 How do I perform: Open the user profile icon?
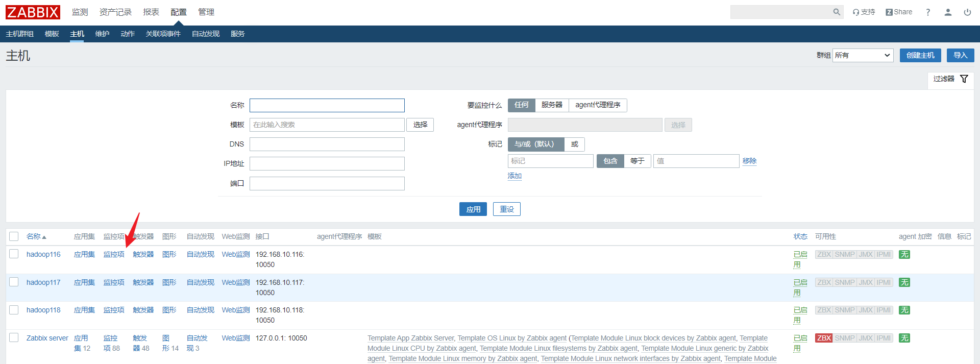pyautogui.click(x=948, y=12)
